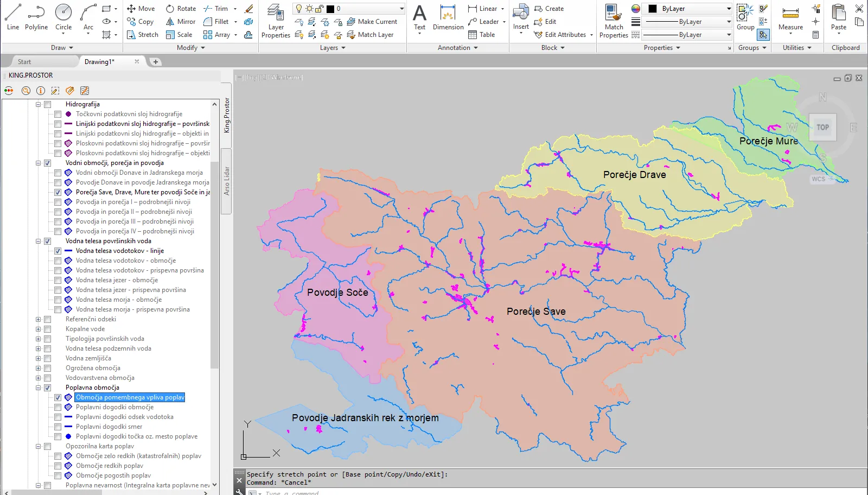
Task: Collapse the Hidrografija tree group
Action: pyautogui.click(x=38, y=104)
